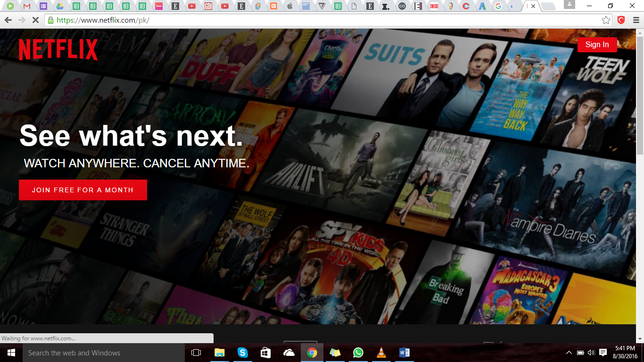This screenshot has width=644, height=362.
Task: Click the browser forward arrow
Action: [22, 20]
